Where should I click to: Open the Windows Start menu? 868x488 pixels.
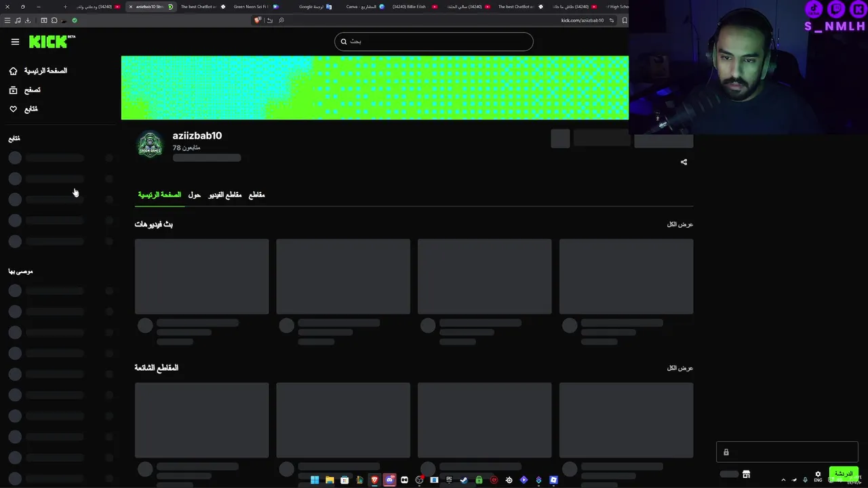[x=315, y=480]
